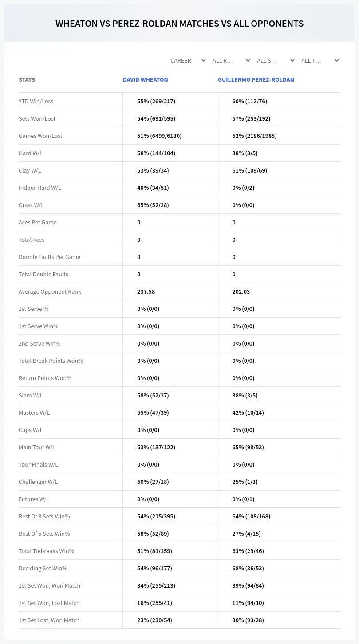359x644 pixels.
Task: Expand the ALL R... filter dropdown
Action: [231, 60]
